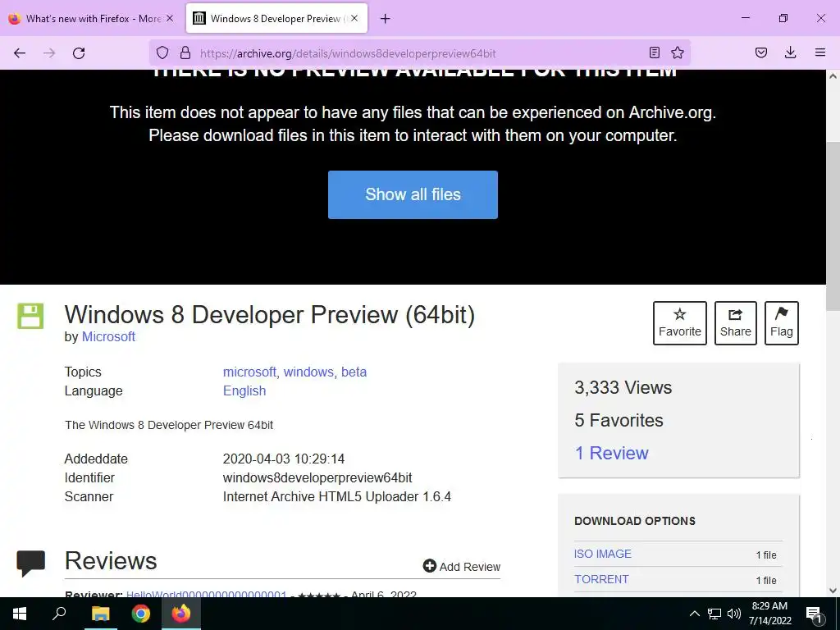Launch Google Chrome from the taskbar
The image size is (840, 630).
(141, 614)
